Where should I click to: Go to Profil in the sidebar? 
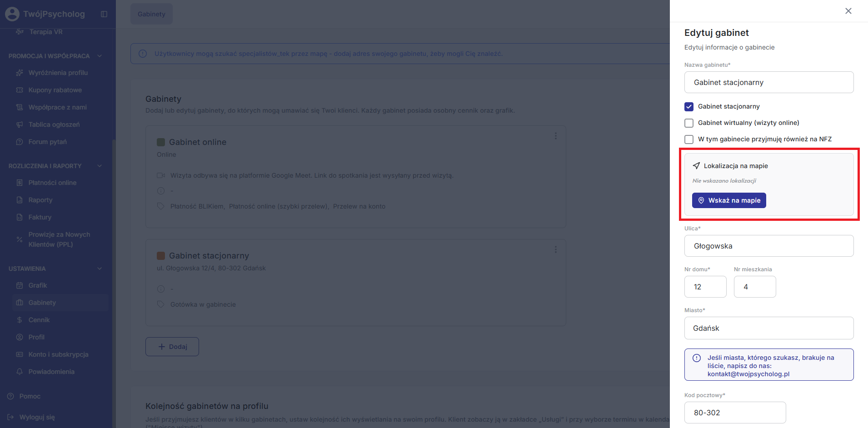[x=36, y=337]
